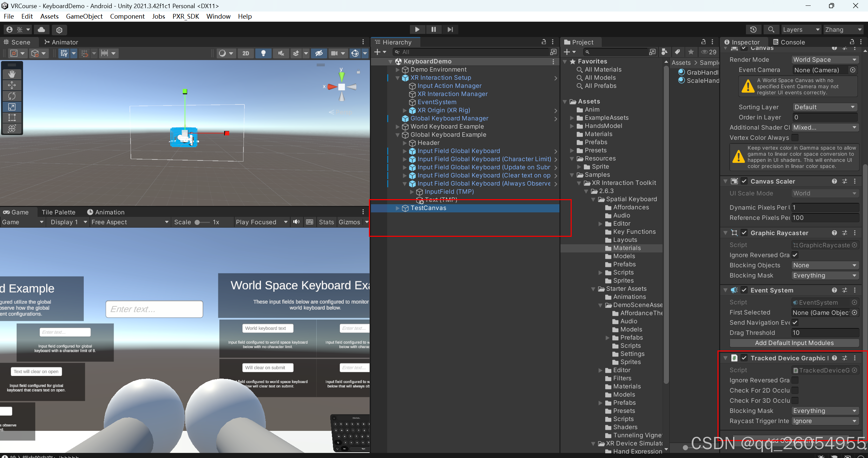Click the undo history icon
The height and width of the screenshot is (458, 868).
(x=753, y=30)
